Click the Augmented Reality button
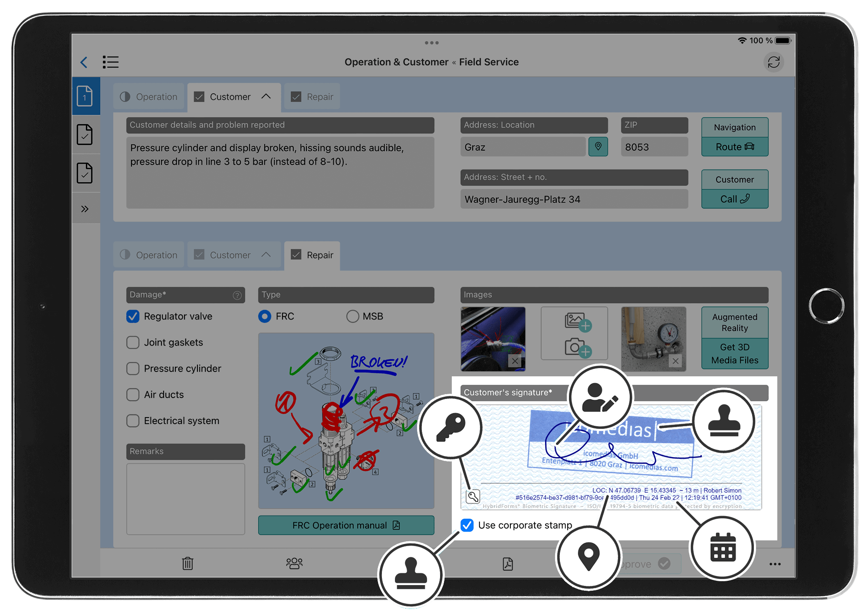The image size is (868, 612). [x=734, y=326]
